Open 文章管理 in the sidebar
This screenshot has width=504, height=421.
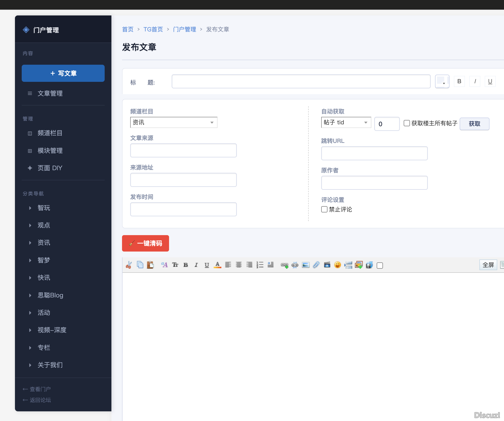click(50, 93)
